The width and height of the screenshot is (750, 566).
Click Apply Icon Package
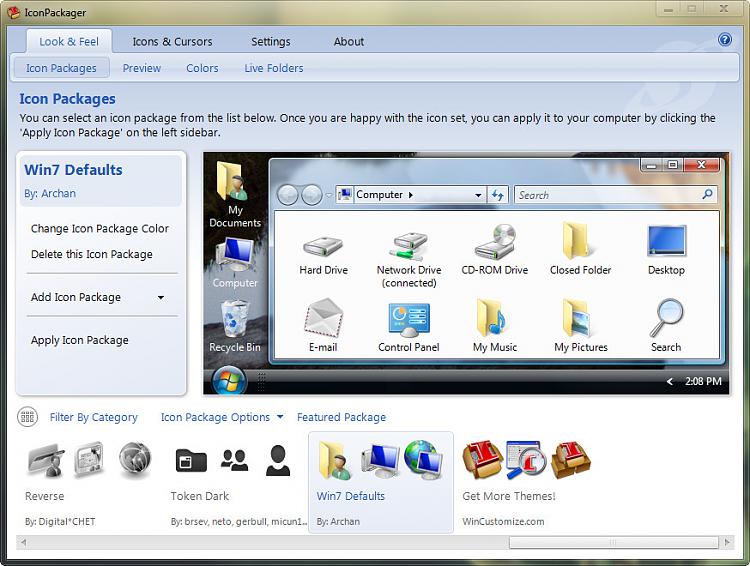79,340
